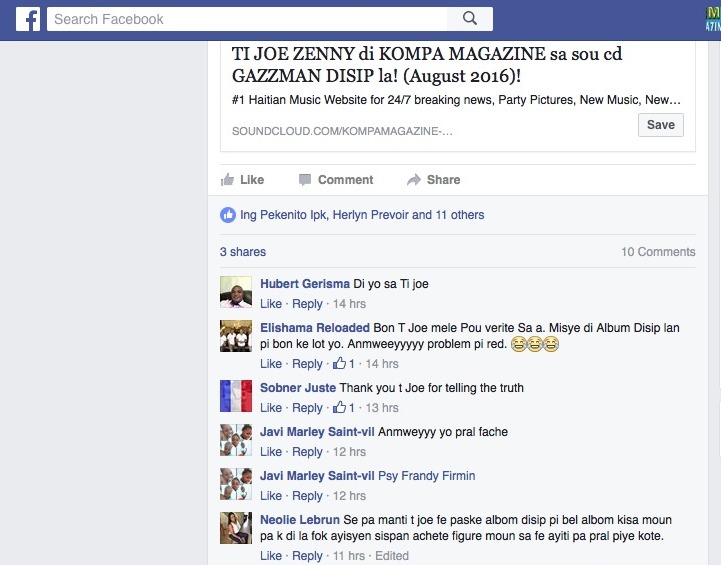Screen dimensions: 721x565
Task: Click 14 hrs timestamp on Elishama Reloaded's comment
Action: (x=382, y=364)
